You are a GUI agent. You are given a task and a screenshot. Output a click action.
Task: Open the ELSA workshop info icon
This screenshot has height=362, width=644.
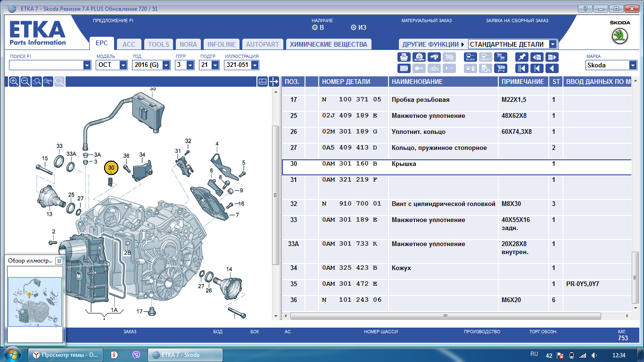click(x=470, y=57)
